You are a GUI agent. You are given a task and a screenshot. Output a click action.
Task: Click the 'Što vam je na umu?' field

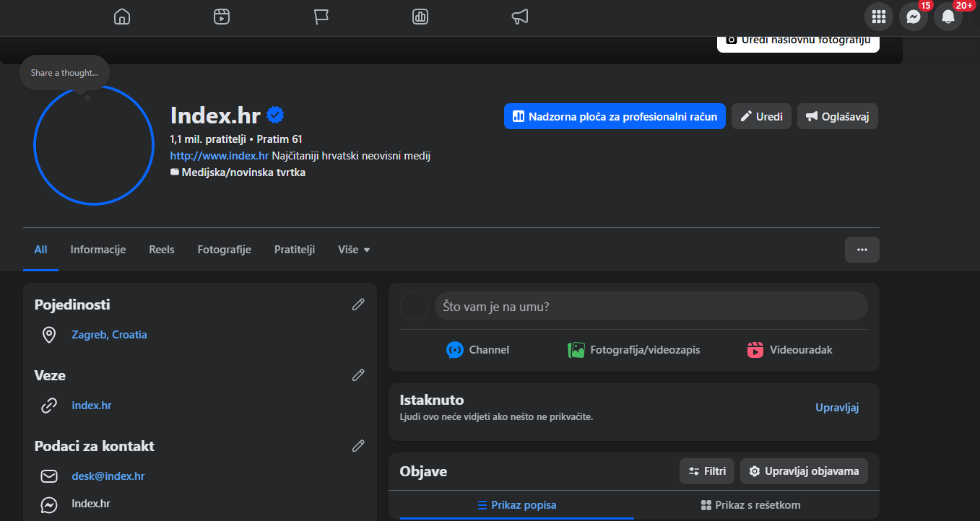pos(651,306)
